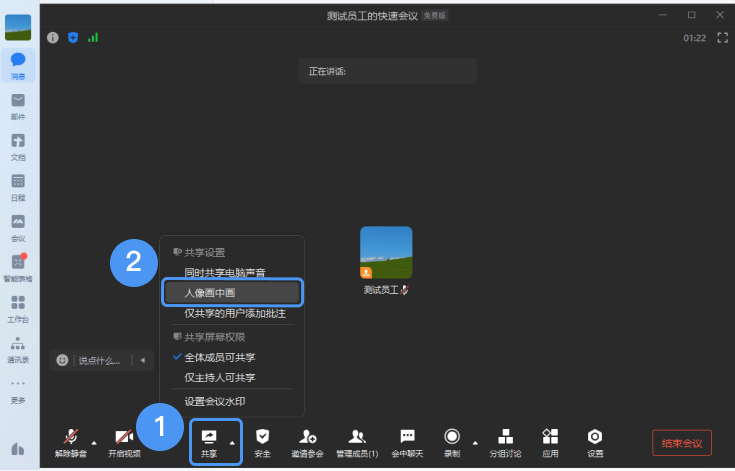Click the red 结束会议 button
735x471 pixels.
point(681,442)
